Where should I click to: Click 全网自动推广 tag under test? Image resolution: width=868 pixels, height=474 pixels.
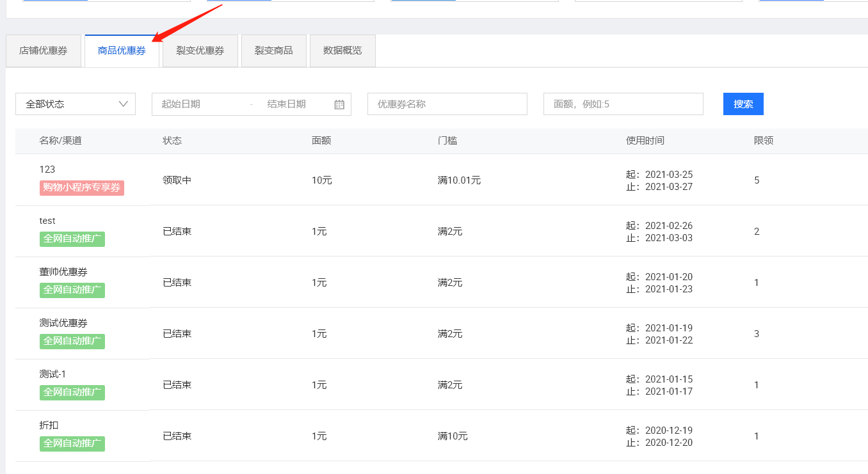[72, 239]
